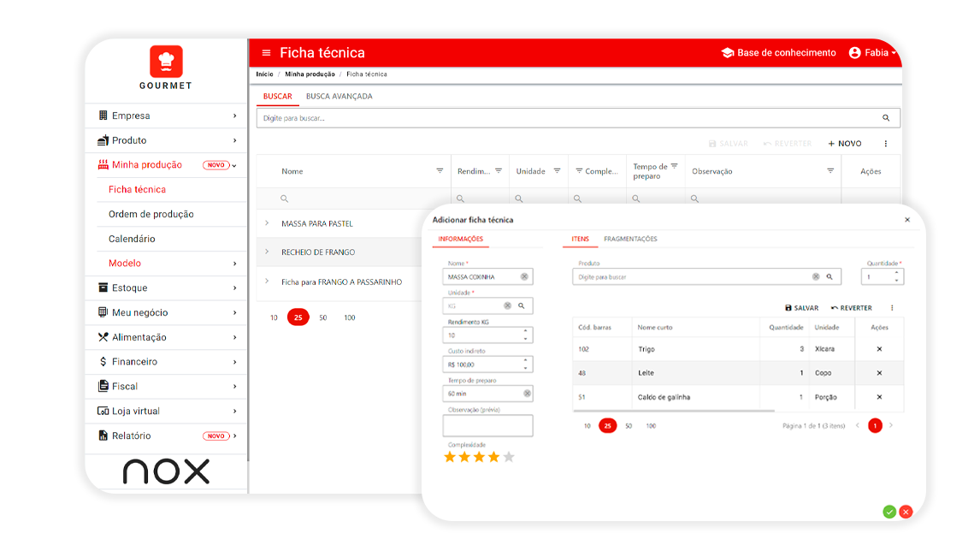Click SALVAR in the items grid toolbar
The image size is (980, 551).
click(x=802, y=308)
